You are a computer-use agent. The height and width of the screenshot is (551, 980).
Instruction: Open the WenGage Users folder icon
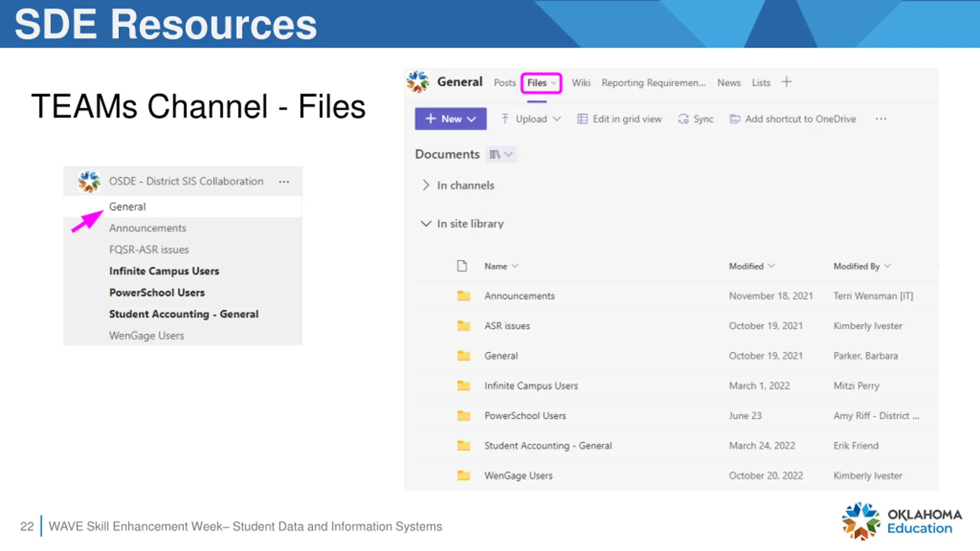tap(464, 475)
